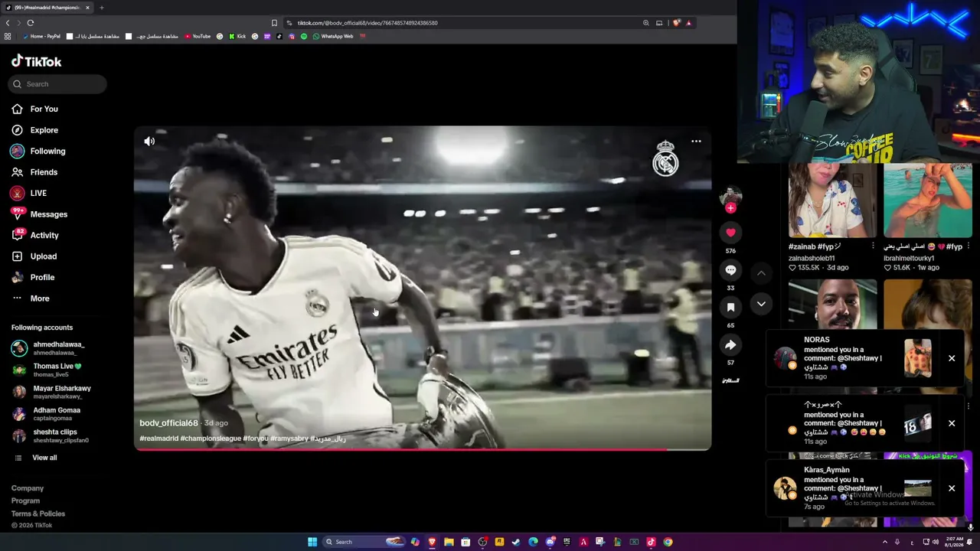This screenshot has height=551, width=980.
Task: Open the video's three-dot options menu
Action: (x=696, y=141)
